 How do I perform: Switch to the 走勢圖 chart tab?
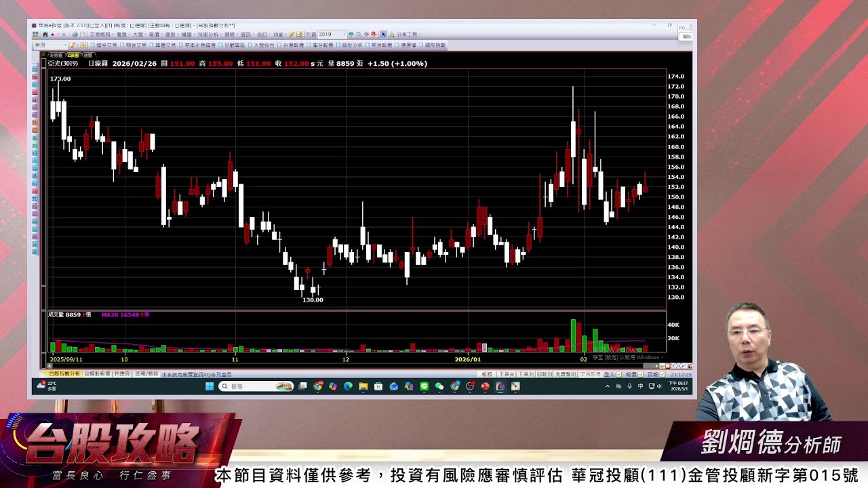pos(56,55)
